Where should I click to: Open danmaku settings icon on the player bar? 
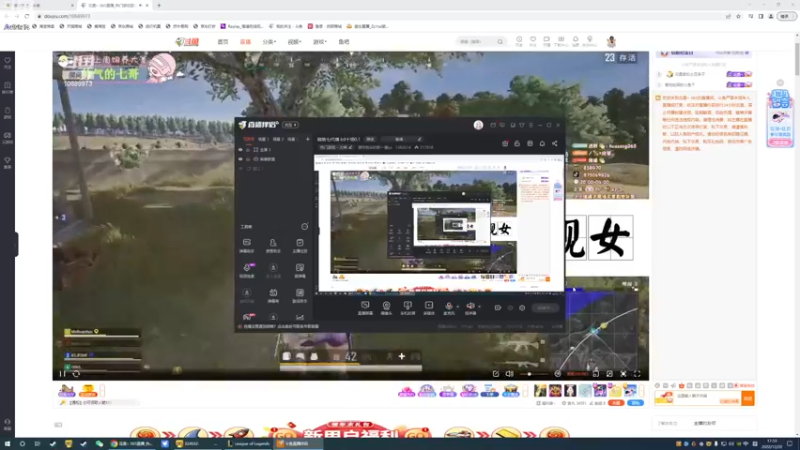558,374
